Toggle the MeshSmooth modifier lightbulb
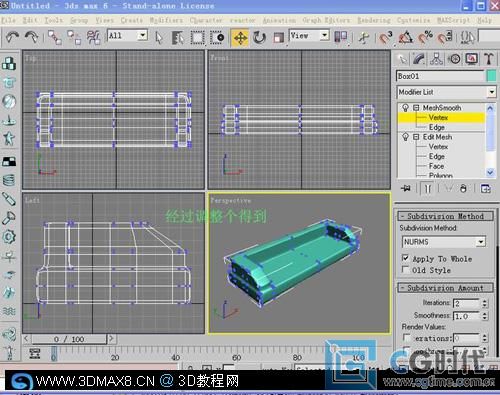This screenshot has height=395, width=500. click(405, 108)
